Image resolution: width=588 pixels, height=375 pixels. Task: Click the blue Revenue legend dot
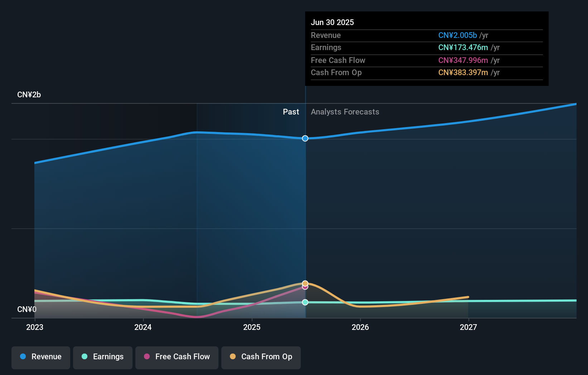pyautogui.click(x=23, y=357)
